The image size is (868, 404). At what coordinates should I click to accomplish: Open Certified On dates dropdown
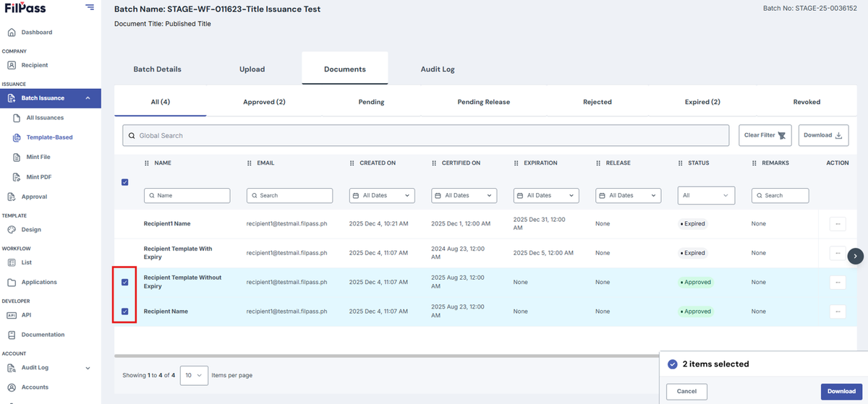point(464,195)
